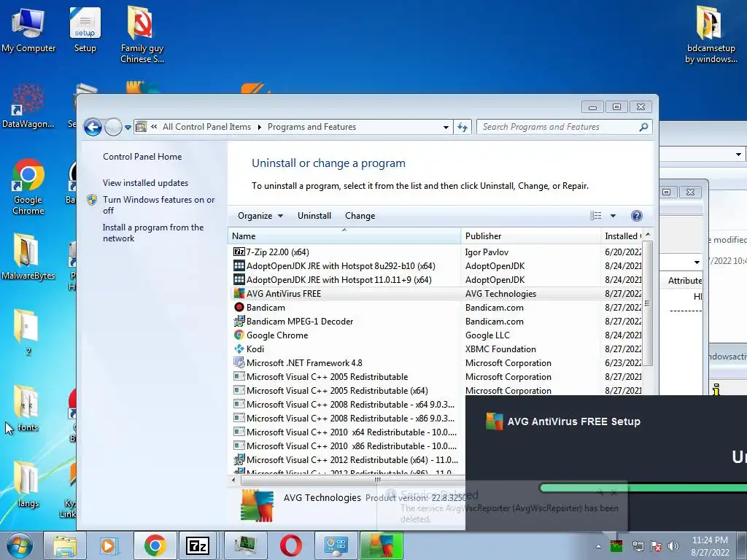Open the MalwareBytes desktop folder
This screenshot has height=560, width=747.
[x=28, y=257]
